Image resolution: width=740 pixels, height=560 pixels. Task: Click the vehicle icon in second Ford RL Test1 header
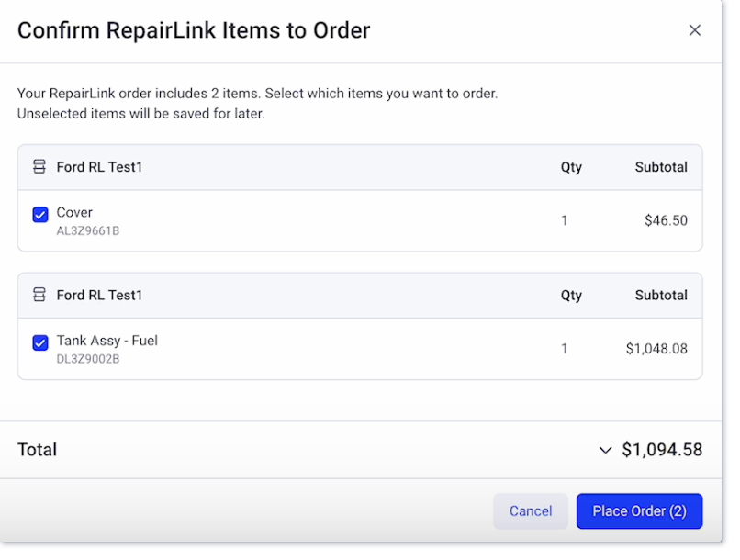pyautogui.click(x=40, y=295)
